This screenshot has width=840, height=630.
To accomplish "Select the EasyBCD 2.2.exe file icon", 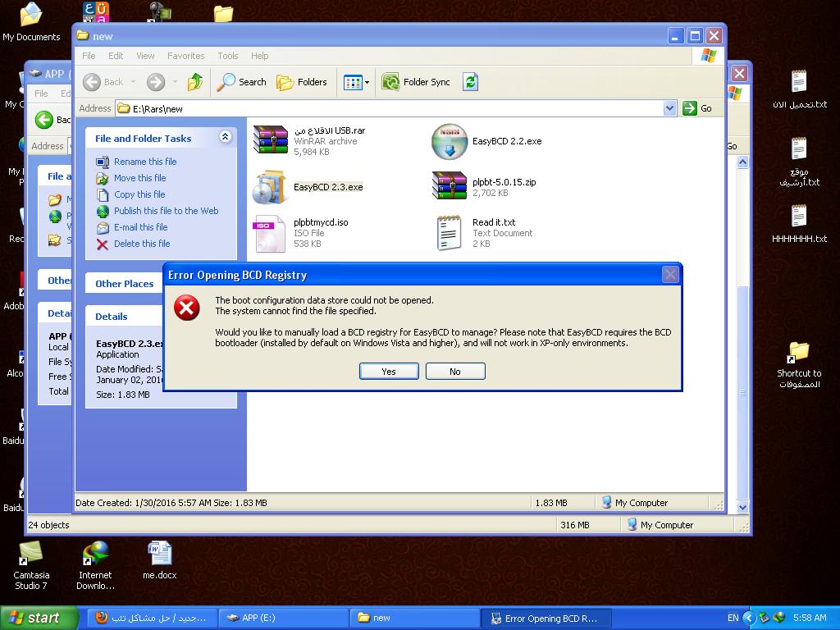I will tap(449, 142).
